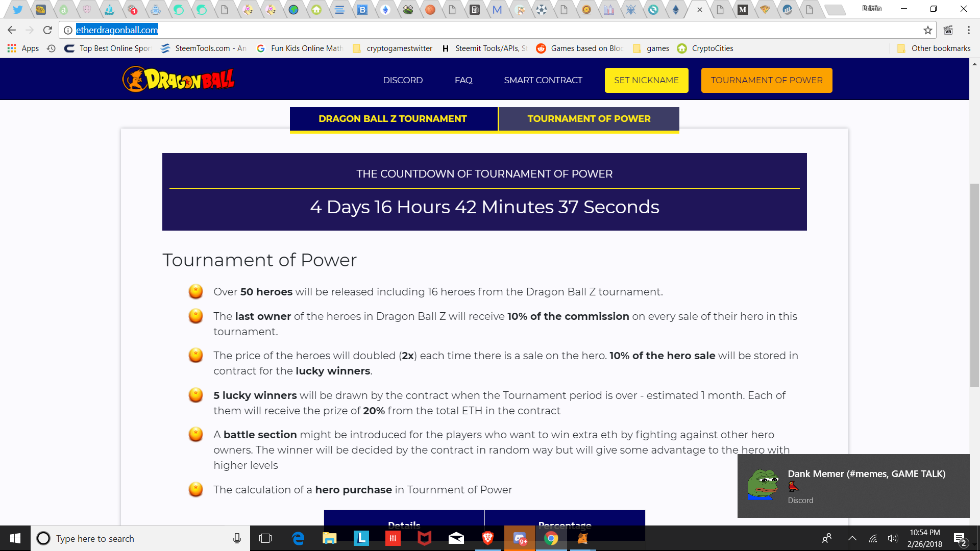Image resolution: width=980 pixels, height=551 pixels.
Task: Click orange TOURNAMENT OF POWER header button
Action: (767, 80)
